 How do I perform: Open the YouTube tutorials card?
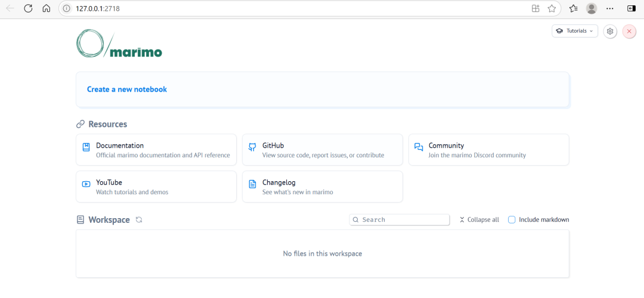point(156,187)
